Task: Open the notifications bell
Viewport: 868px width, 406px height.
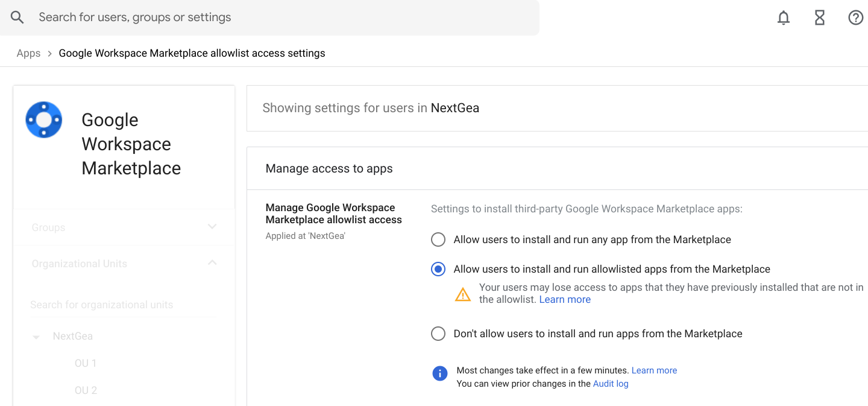Action: [x=784, y=18]
